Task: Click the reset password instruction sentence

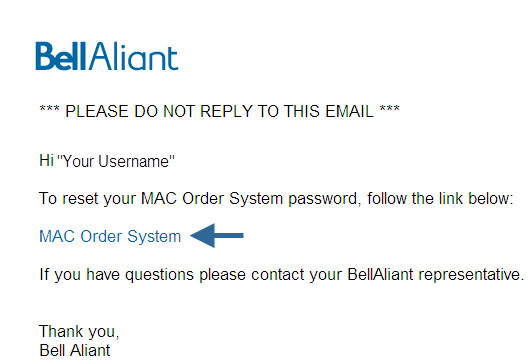Action: 276,198
